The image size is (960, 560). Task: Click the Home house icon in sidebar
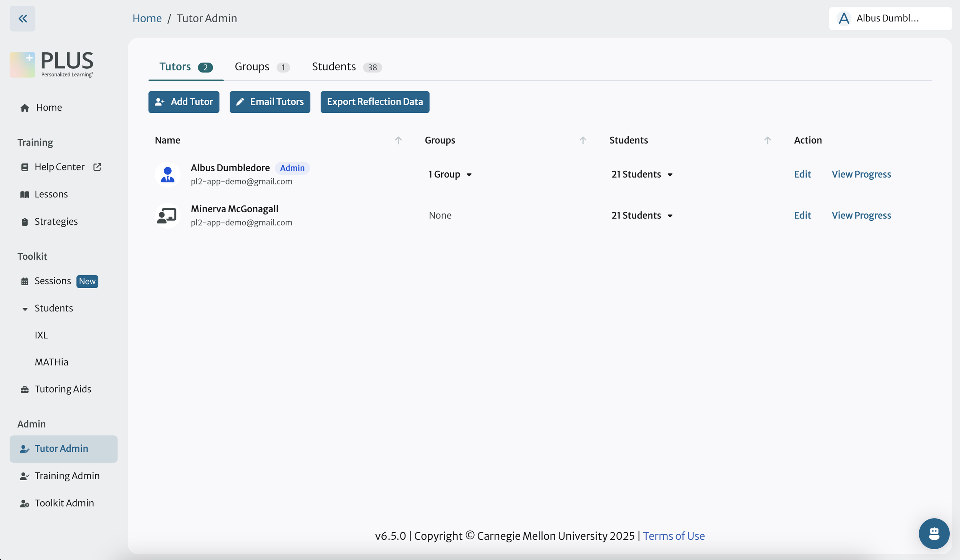pos(25,108)
